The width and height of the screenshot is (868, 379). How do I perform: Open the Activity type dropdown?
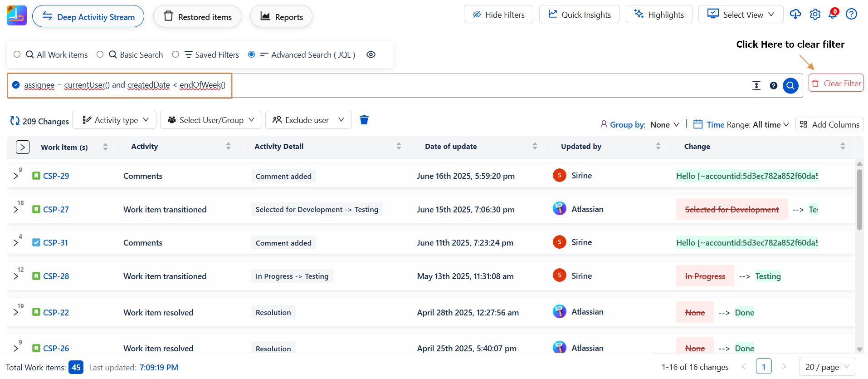click(x=115, y=120)
